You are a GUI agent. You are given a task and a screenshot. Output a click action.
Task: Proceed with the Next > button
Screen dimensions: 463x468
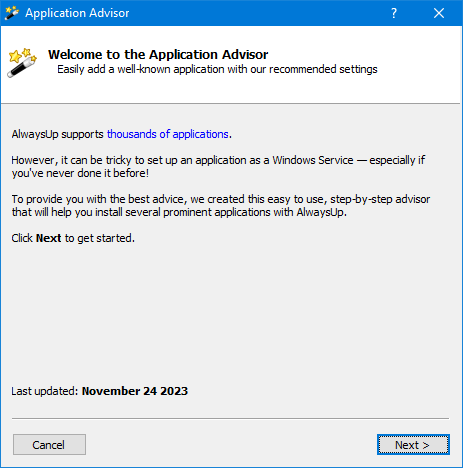click(413, 445)
